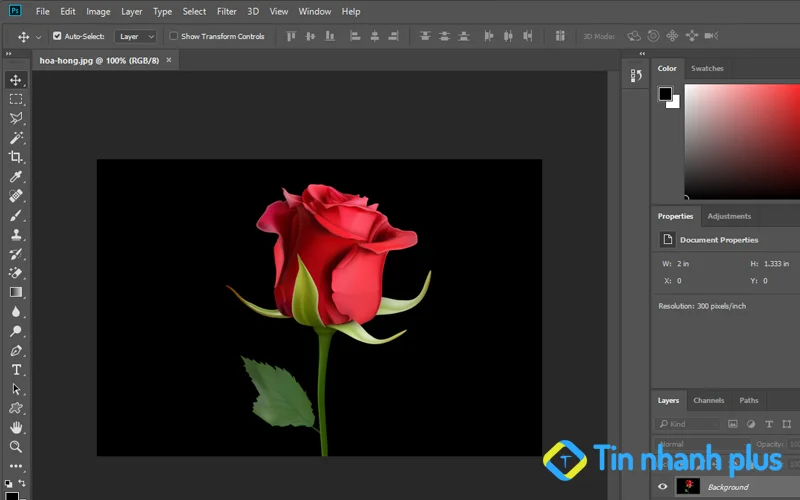Click the Photoshop Ps logo

(x=15, y=11)
